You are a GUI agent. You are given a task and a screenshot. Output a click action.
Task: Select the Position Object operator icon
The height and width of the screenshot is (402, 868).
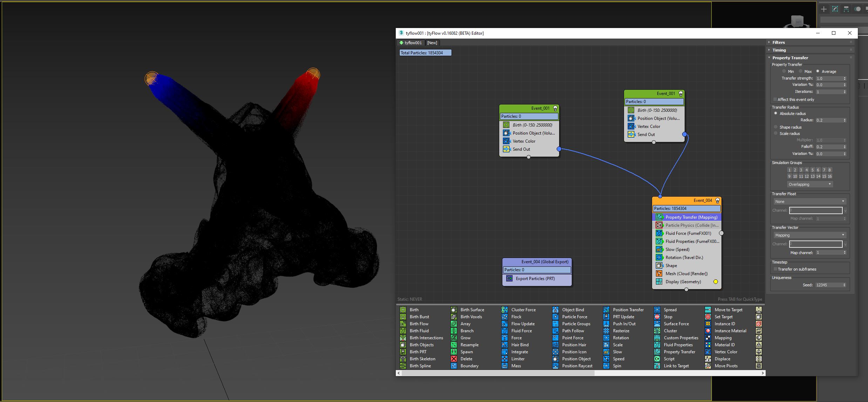point(555,359)
